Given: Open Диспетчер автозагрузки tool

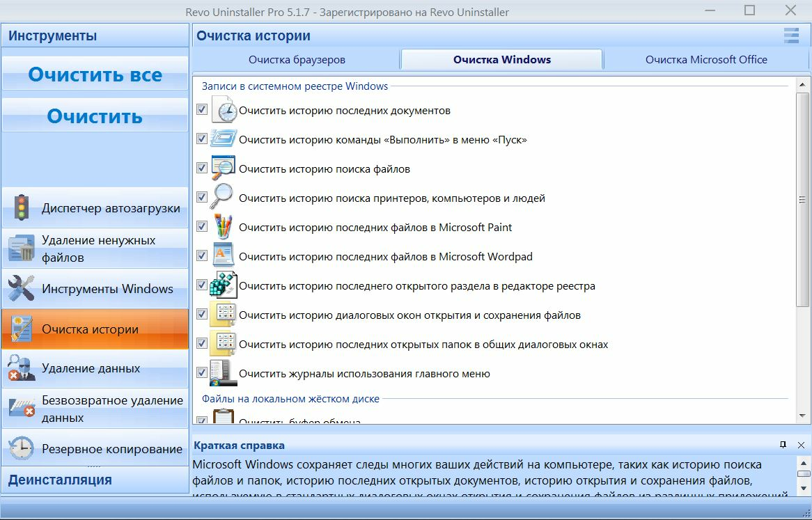Looking at the screenshot, I should point(95,207).
